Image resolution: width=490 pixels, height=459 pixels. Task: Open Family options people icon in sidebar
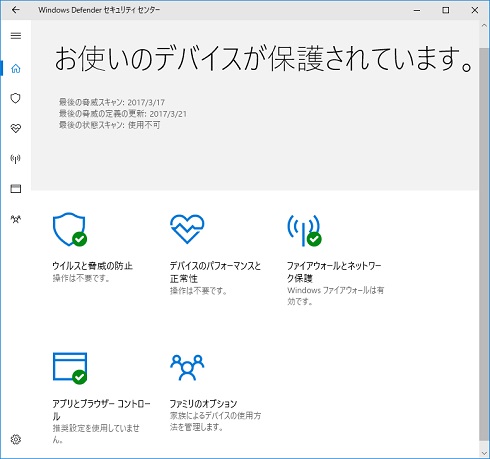point(16,219)
